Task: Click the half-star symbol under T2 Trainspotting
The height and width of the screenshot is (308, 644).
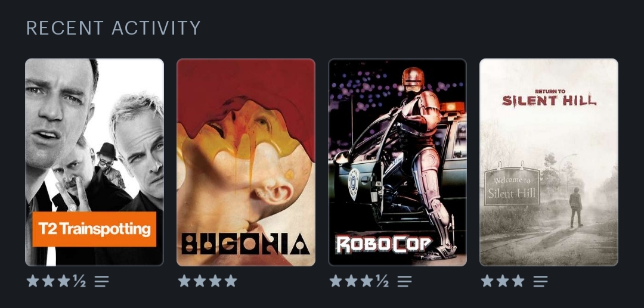Action: point(79,281)
